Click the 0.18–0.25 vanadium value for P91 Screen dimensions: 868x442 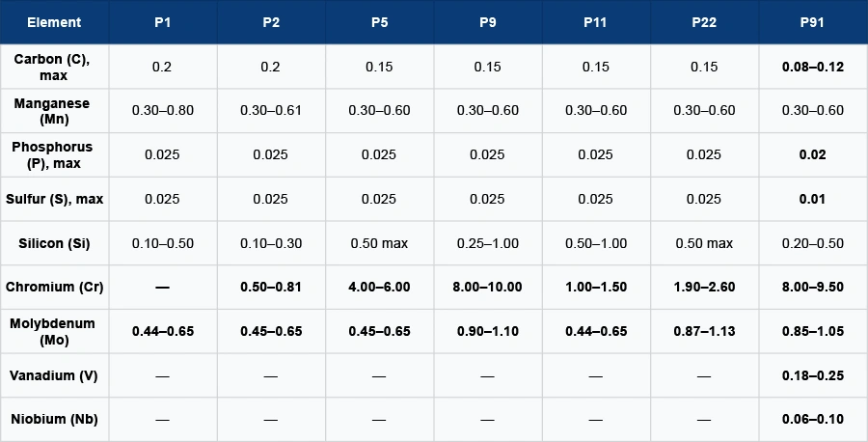(x=812, y=375)
